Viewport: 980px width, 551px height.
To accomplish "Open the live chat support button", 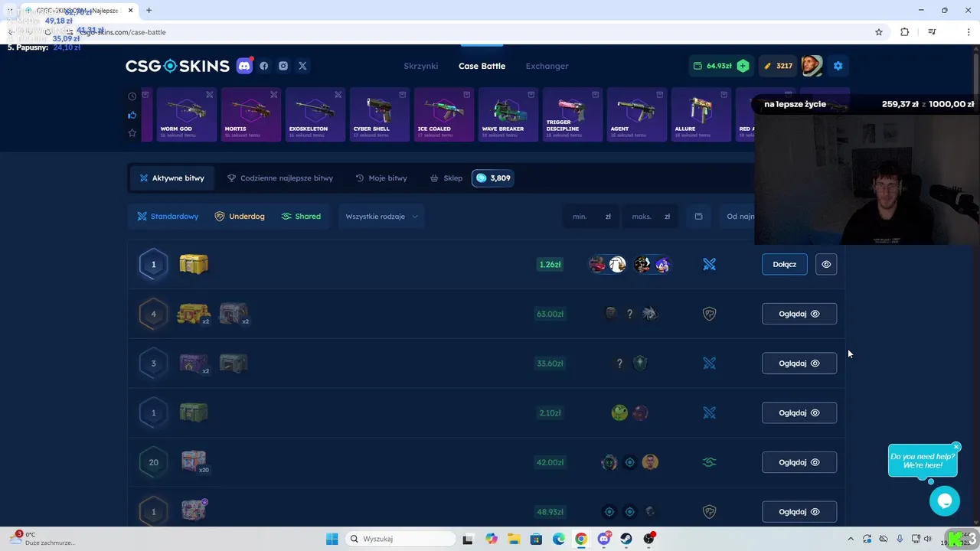I will click(945, 501).
